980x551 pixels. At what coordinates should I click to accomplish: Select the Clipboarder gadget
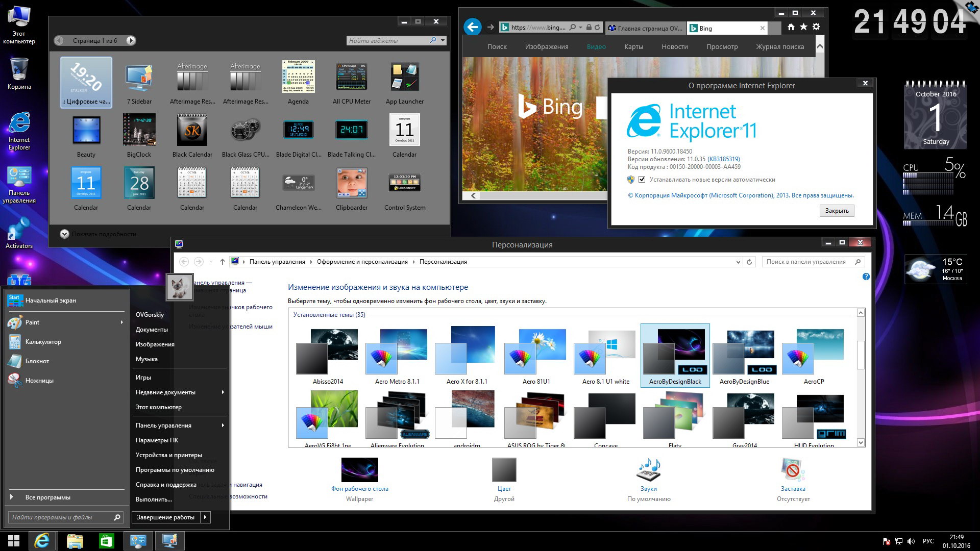[x=351, y=188]
